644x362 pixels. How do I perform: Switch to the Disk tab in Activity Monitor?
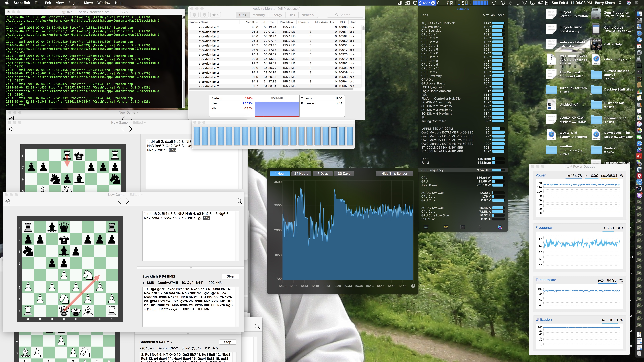292,15
